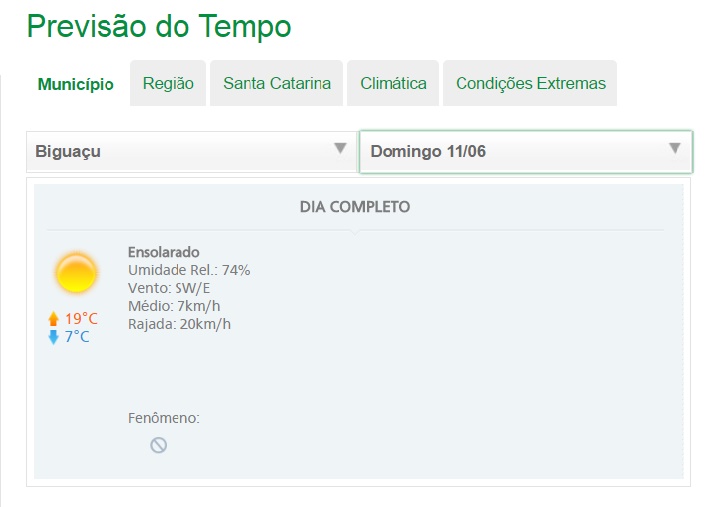
Task: Click the DIA COMPLETO header
Action: pyautogui.click(x=355, y=207)
